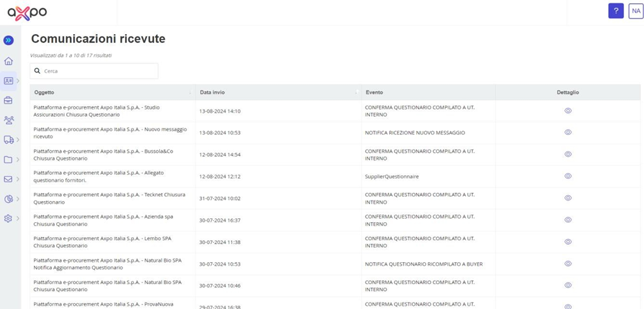This screenshot has height=309, width=644.
Task: Select the Allegato questionario fornitori subject
Action: 99,177
